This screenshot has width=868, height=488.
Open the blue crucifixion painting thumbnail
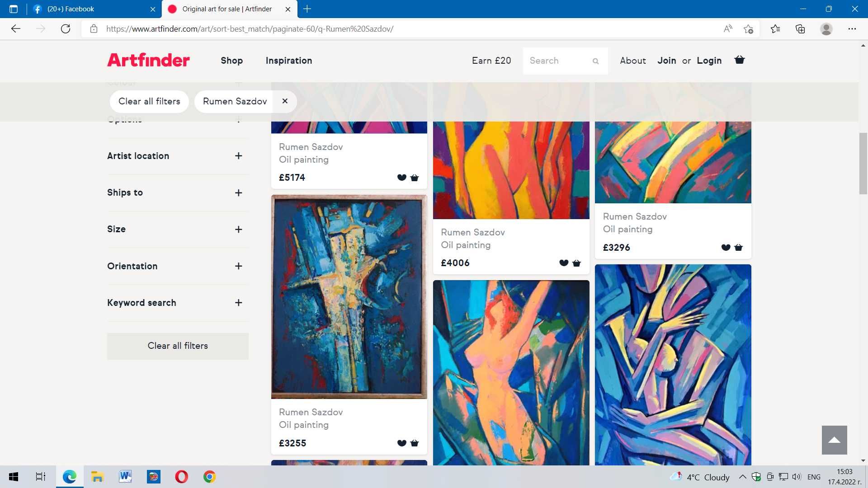349,297
